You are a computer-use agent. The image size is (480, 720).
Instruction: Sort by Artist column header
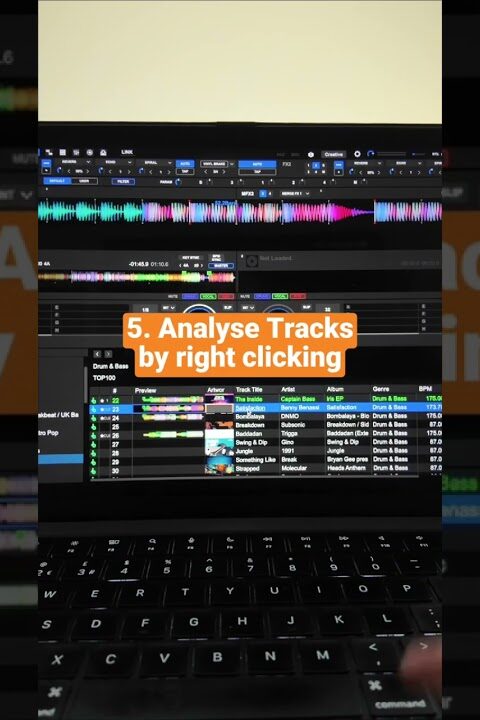pos(288,389)
